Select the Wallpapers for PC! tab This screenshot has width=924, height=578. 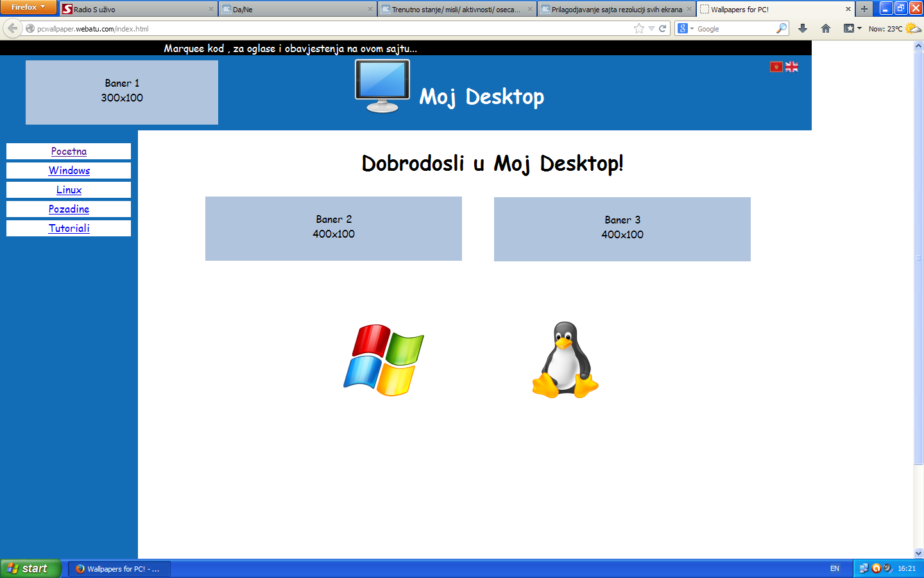[775, 9]
